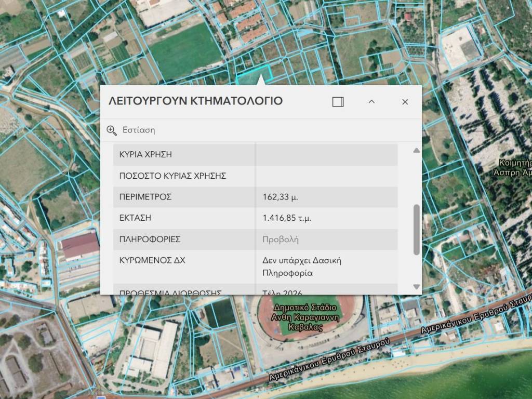The image size is (532, 399).
Task: Open the Προβολή link in ΠΛΗΡΟΦΟΡΙΕΣ row
Action: 281,240
